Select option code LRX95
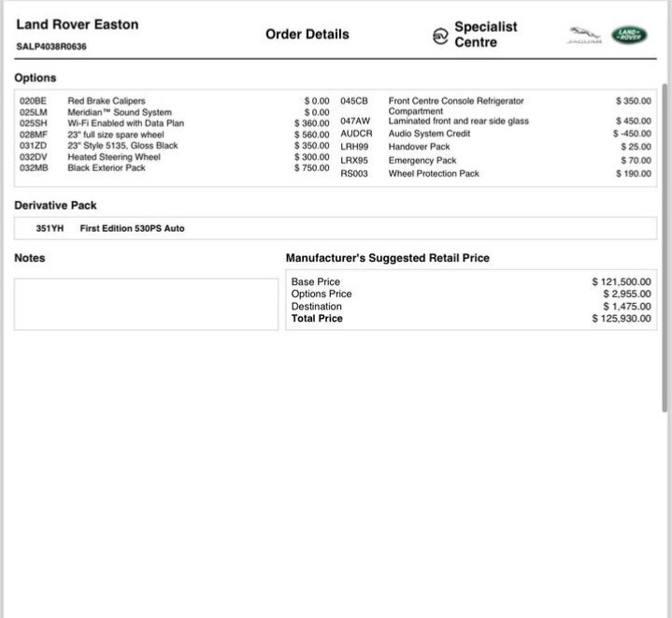Screen dimensions: 672x618 click(x=354, y=160)
